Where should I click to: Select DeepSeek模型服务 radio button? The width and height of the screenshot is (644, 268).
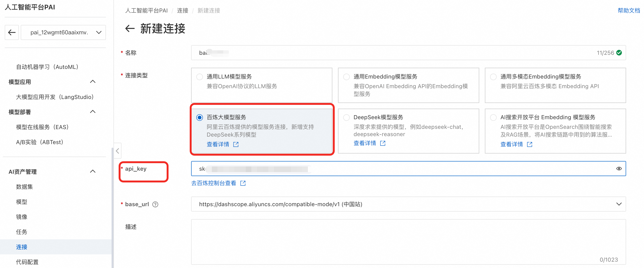point(346,117)
